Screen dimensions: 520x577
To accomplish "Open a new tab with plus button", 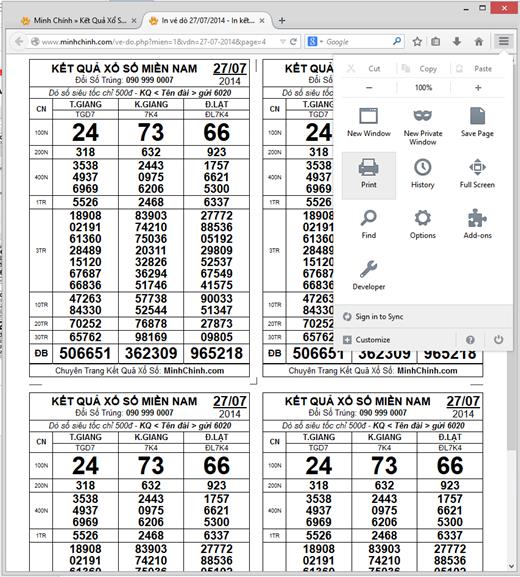I will pos(282,21).
